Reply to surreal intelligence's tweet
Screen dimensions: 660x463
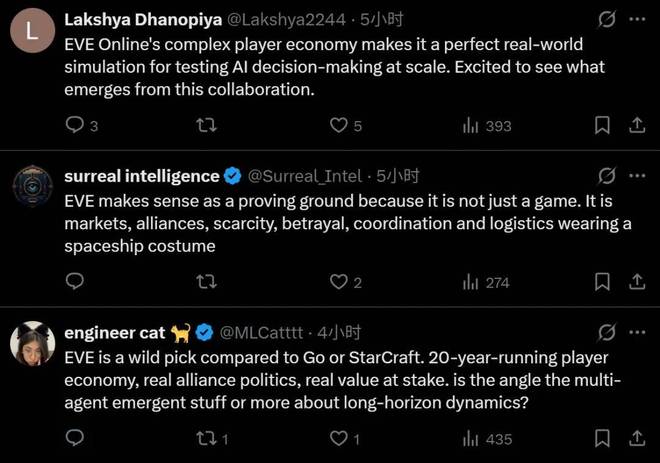pyautogui.click(x=75, y=281)
